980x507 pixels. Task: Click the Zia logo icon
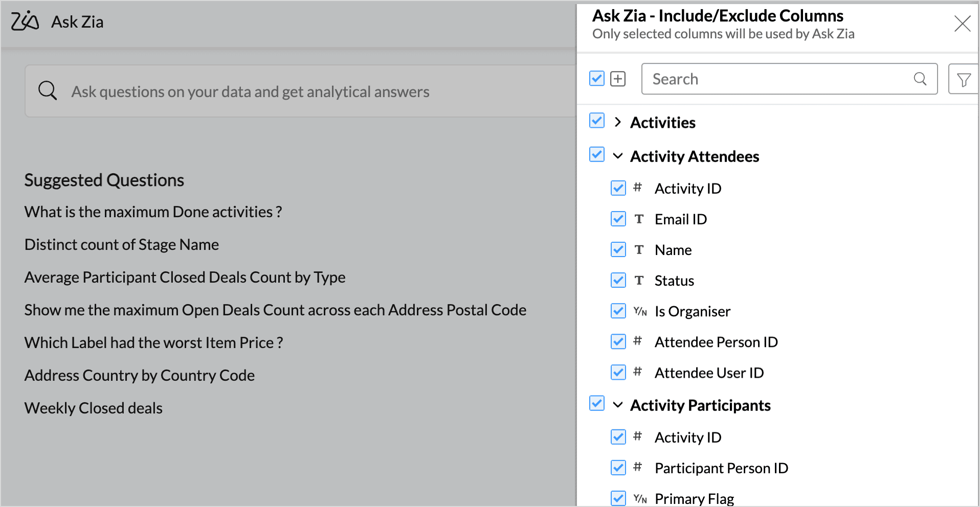(25, 21)
